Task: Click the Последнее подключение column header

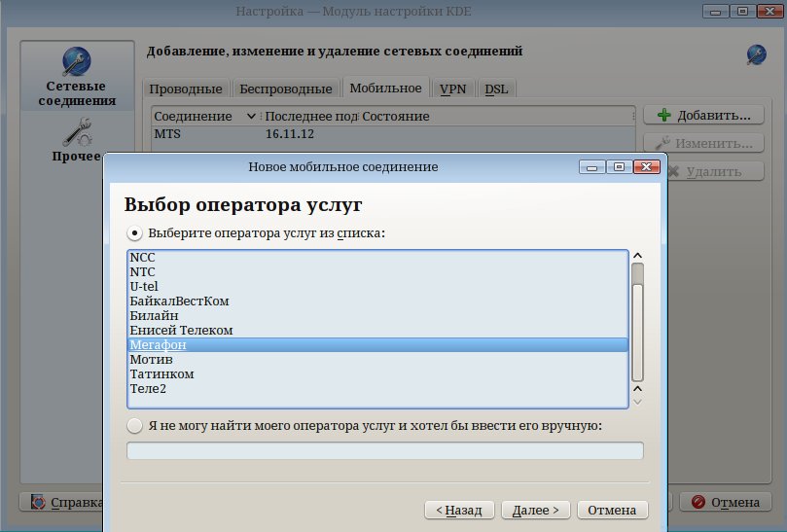Action: point(310,117)
